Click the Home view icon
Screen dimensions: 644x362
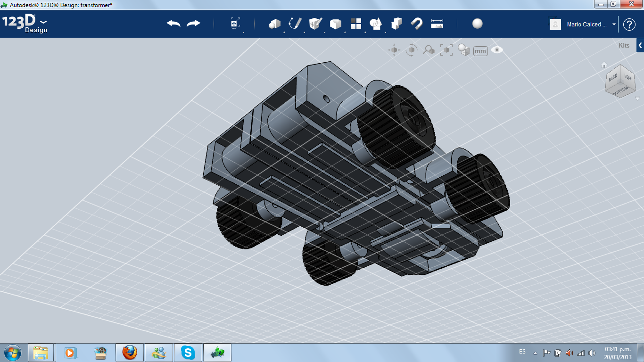coord(604,65)
